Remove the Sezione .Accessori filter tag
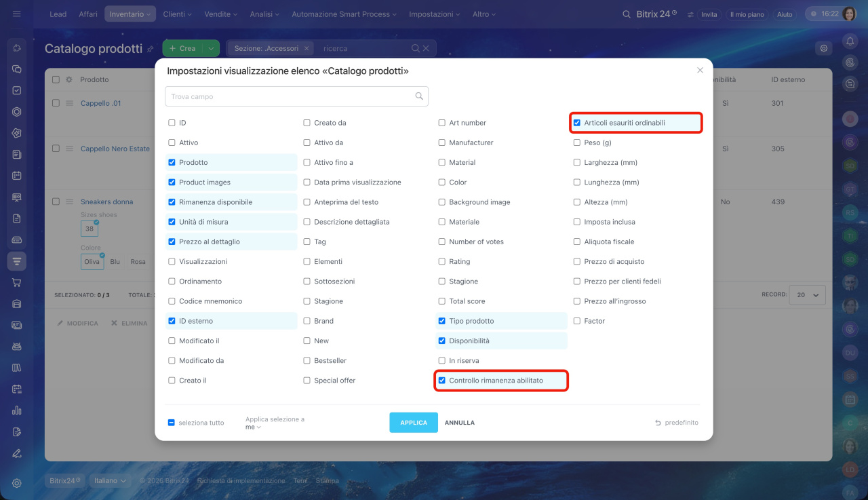The height and width of the screenshot is (500, 868). pos(307,48)
